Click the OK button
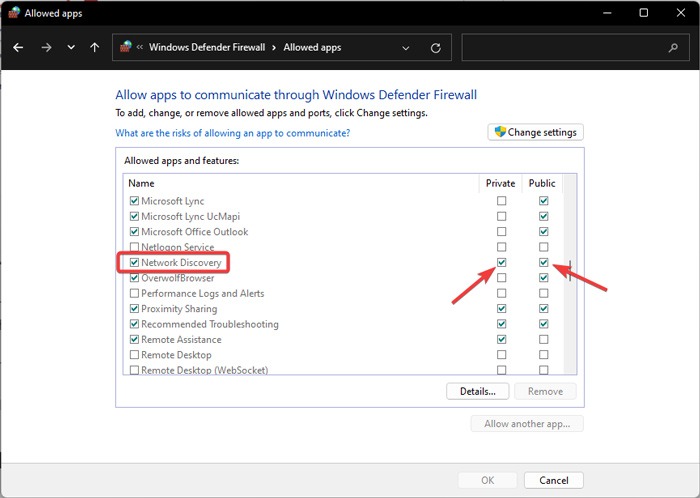Viewport: 700px width, 498px height. 488,480
